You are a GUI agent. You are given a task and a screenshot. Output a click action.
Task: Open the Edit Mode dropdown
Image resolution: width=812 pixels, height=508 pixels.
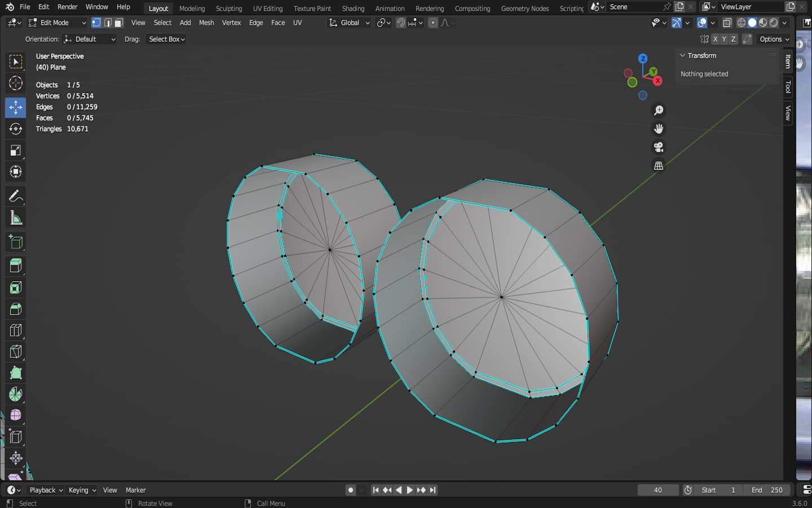pos(58,23)
